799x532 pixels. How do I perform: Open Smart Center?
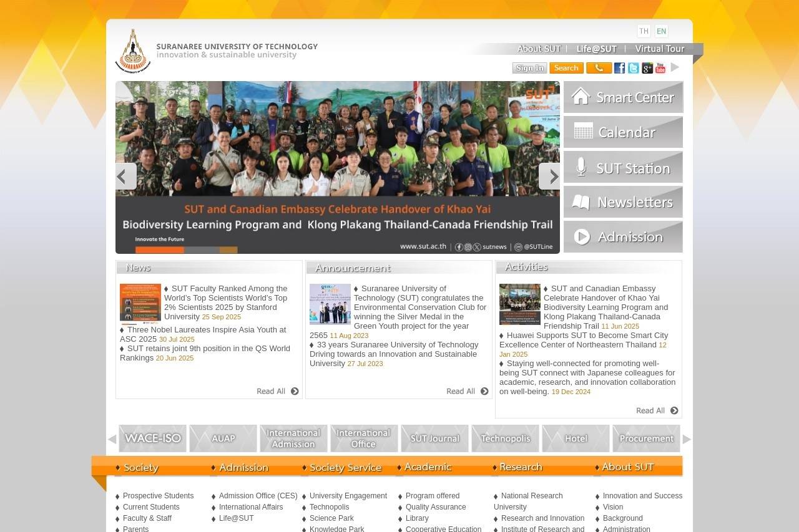623,97
